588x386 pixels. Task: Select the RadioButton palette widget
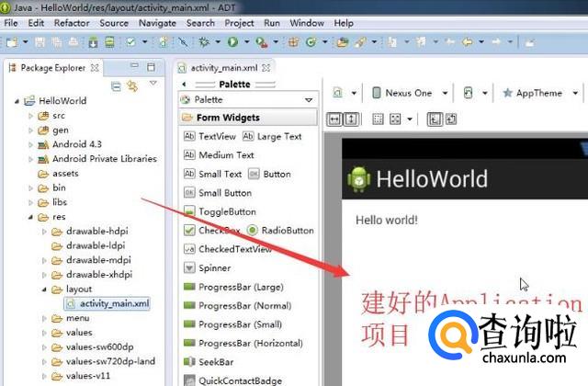click(x=280, y=231)
